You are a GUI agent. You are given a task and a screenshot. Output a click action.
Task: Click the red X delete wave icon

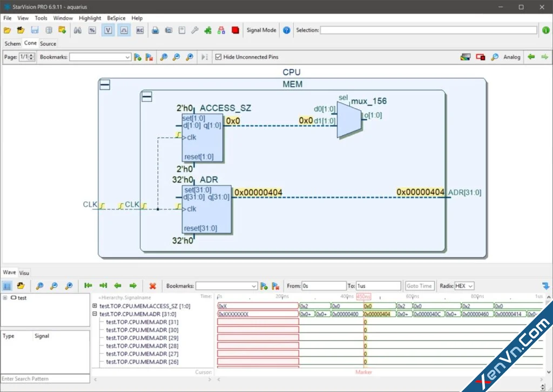152,286
